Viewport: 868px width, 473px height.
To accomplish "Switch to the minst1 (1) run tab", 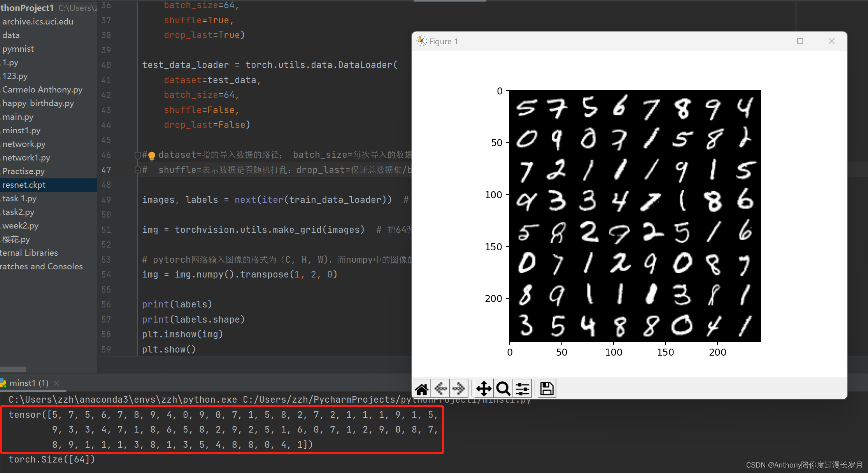I will [x=29, y=383].
